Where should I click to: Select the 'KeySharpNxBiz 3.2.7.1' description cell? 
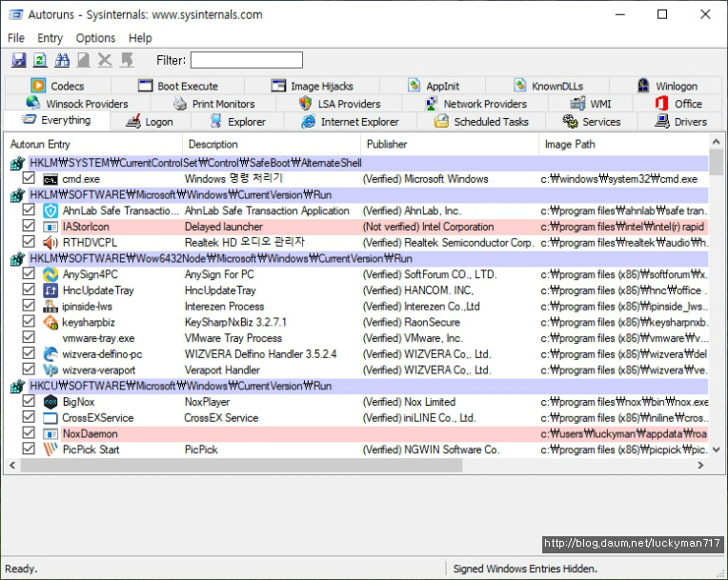[236, 323]
